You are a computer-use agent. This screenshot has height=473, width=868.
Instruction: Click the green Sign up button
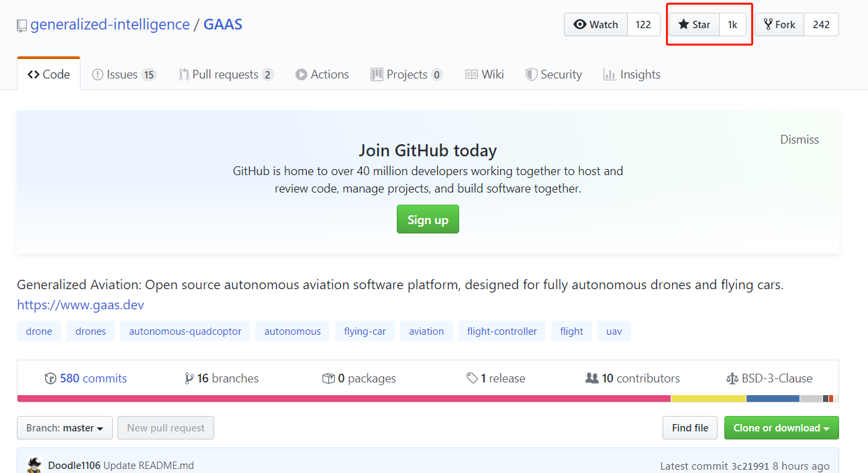pos(428,219)
